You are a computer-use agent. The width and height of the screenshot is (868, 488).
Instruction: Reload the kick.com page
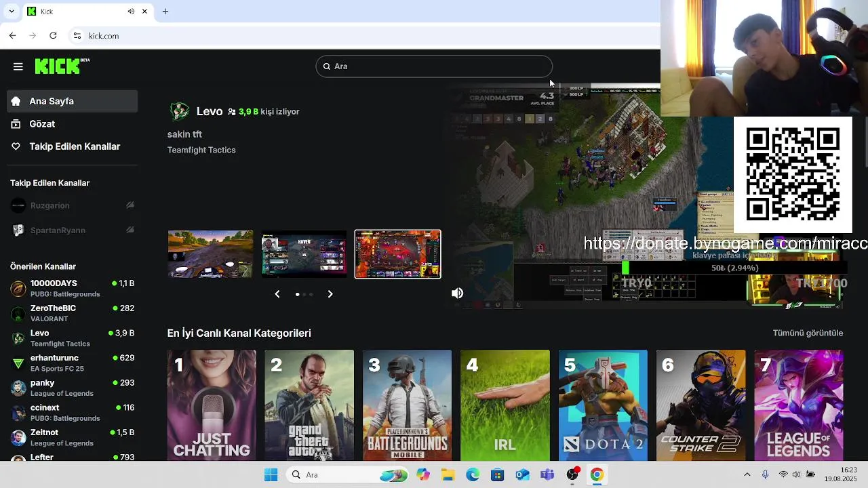pos(53,35)
